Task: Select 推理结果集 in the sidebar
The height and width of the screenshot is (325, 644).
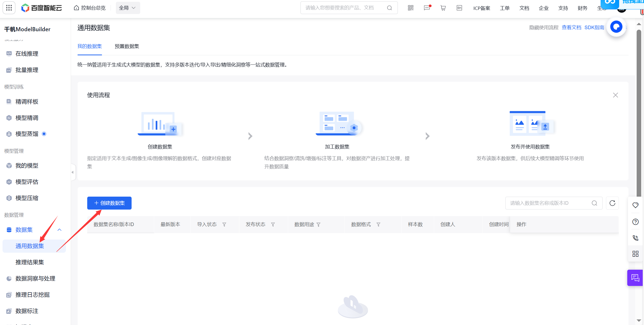Action: click(x=30, y=262)
